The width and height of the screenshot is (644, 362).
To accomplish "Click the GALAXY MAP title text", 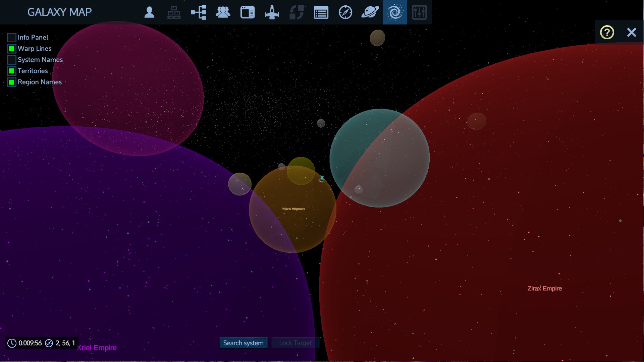I will point(59,12).
